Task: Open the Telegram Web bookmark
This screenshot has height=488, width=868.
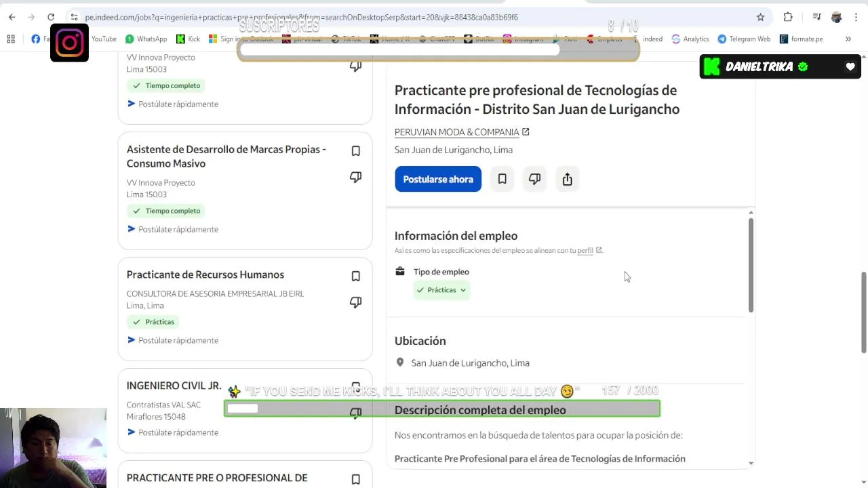Action: click(744, 39)
